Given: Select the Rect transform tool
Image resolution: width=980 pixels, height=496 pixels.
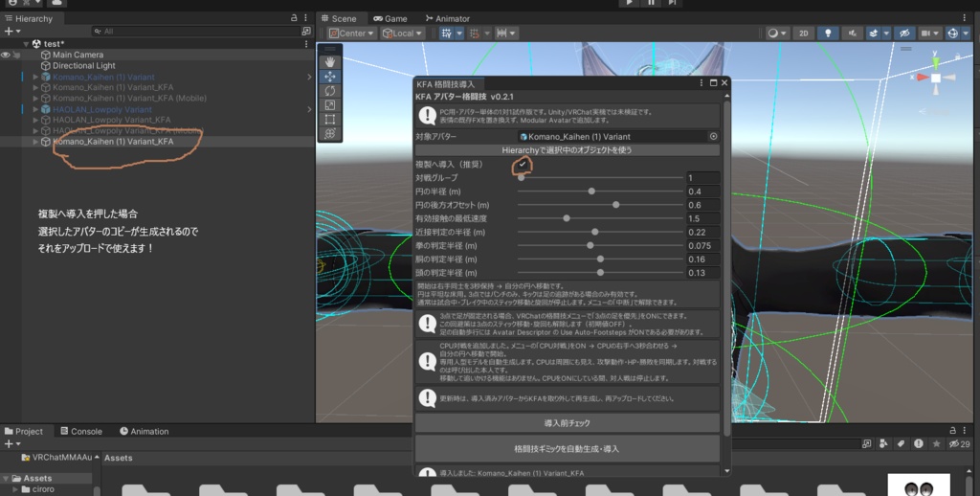Looking at the screenshot, I should pyautogui.click(x=330, y=119).
